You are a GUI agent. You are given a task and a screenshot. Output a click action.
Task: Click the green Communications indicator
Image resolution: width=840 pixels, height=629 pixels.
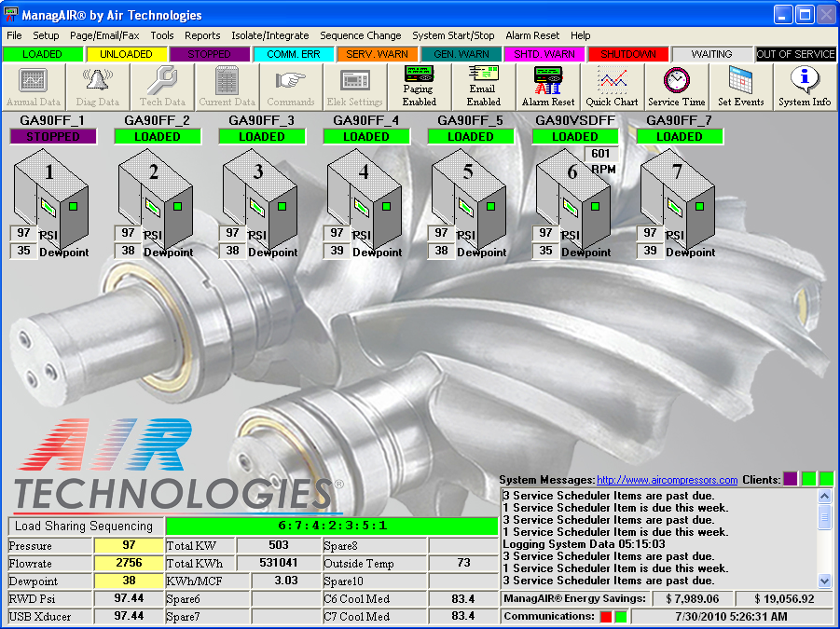[x=621, y=617]
